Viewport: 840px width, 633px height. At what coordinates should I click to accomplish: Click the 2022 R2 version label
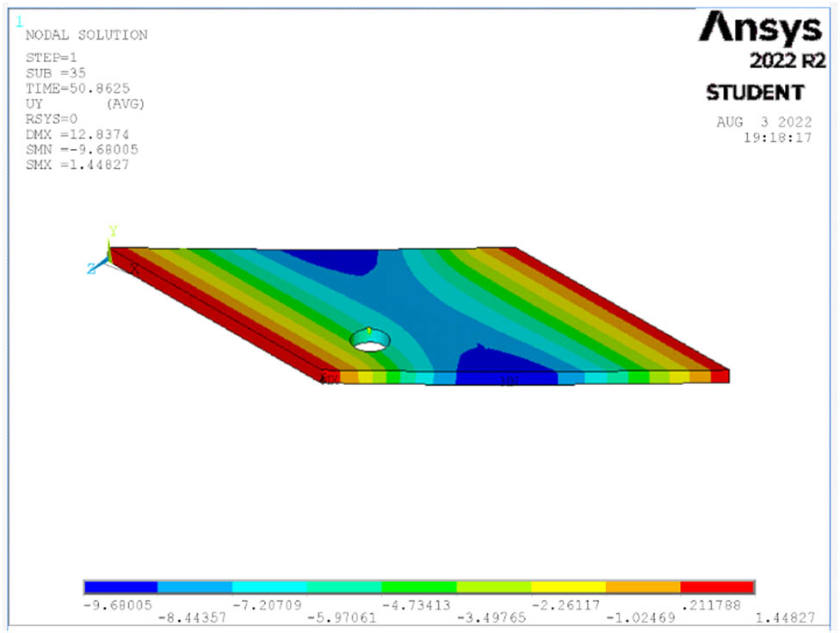coord(785,61)
